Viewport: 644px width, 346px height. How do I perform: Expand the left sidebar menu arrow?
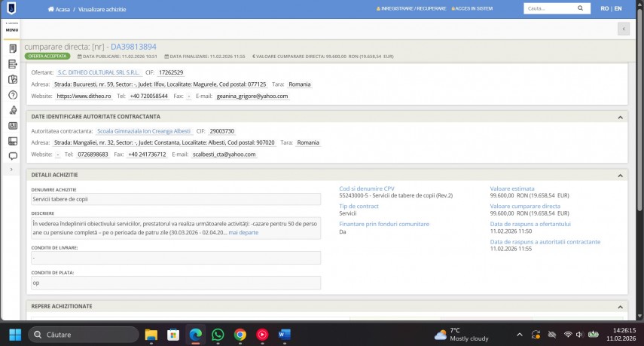(12, 170)
